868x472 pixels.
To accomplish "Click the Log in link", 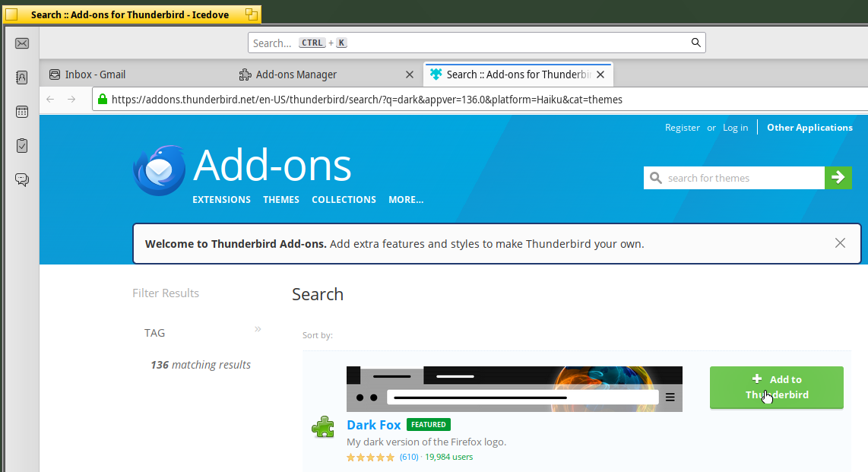I will 735,127.
